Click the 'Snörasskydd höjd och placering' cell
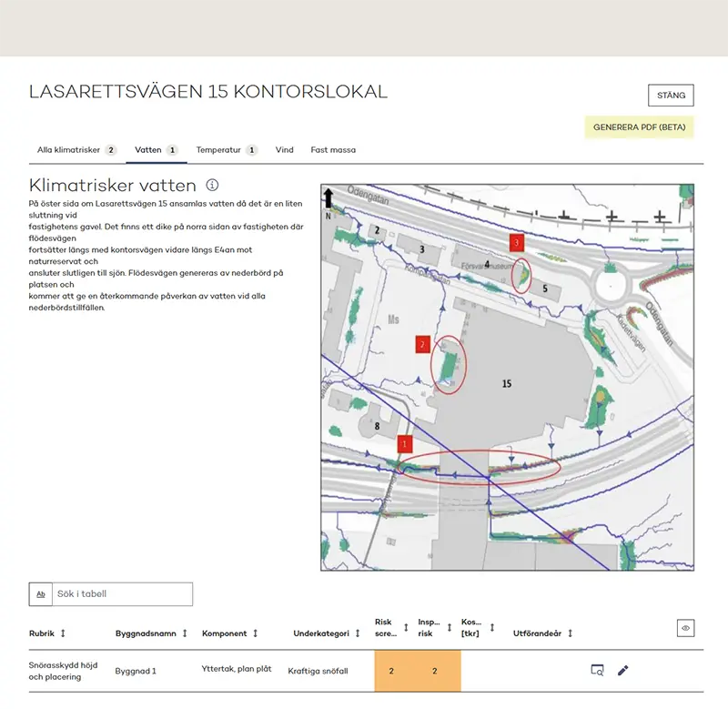Image resolution: width=728 pixels, height=709 pixels. pyautogui.click(x=63, y=671)
